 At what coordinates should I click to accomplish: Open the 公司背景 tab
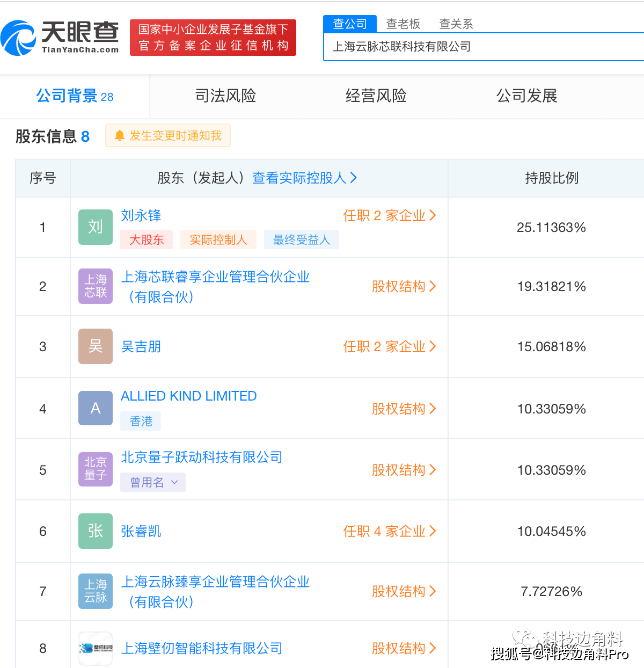75,96
